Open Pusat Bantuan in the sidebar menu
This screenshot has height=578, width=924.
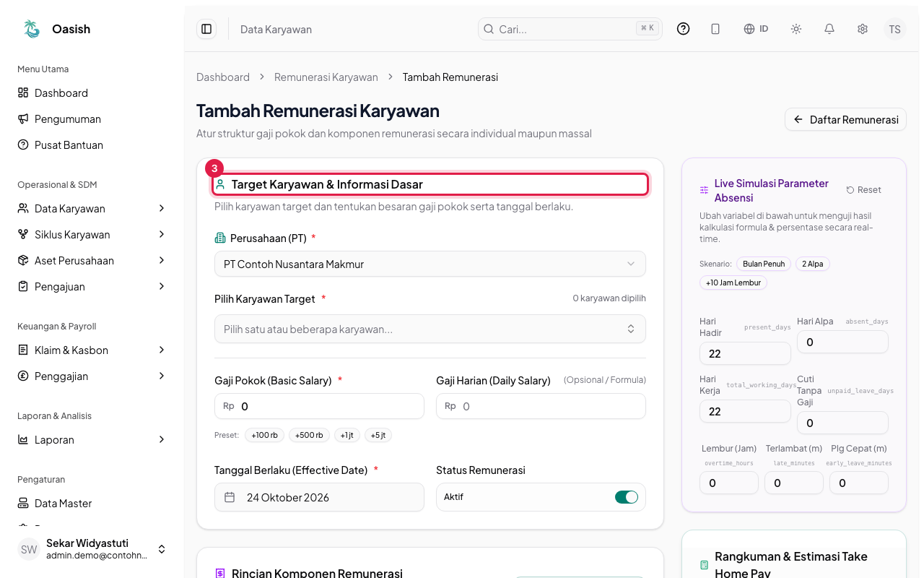tap(92, 144)
